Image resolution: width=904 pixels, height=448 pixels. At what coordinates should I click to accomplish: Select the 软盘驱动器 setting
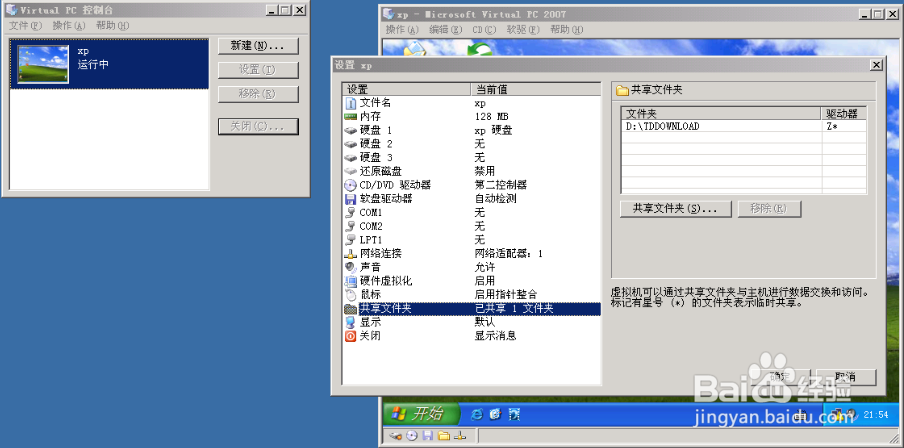[x=472, y=199]
